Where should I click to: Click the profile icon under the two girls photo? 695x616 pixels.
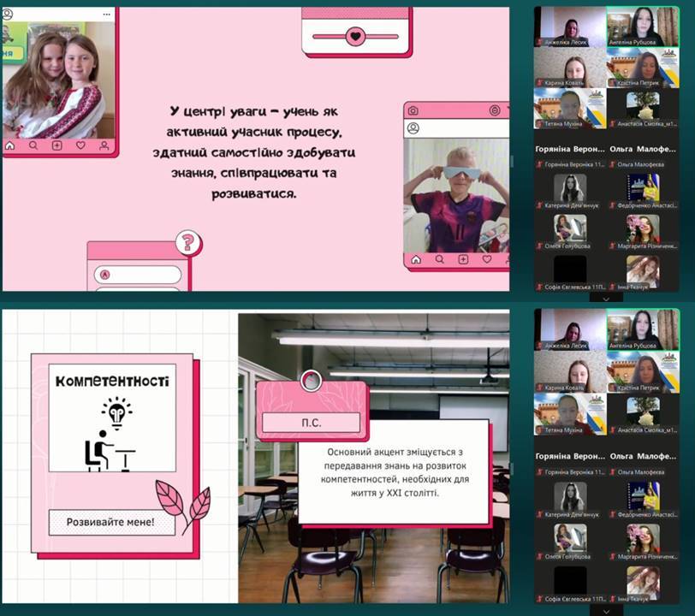click(104, 145)
